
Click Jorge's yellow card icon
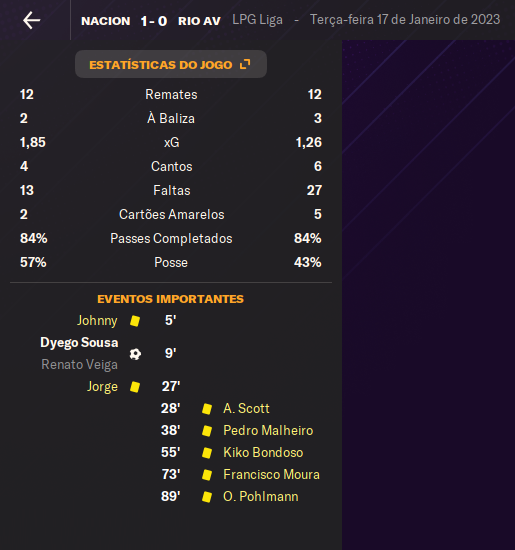click(x=135, y=387)
